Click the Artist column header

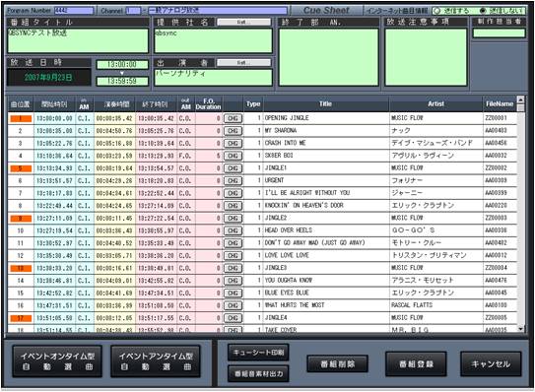coord(436,104)
